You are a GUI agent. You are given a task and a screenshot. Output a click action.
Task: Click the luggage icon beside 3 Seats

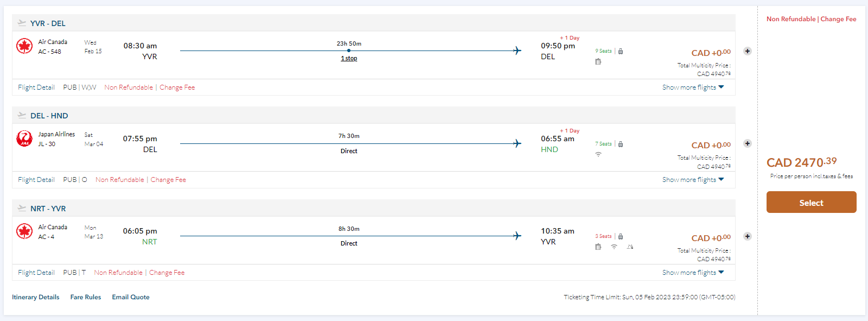[621, 236]
